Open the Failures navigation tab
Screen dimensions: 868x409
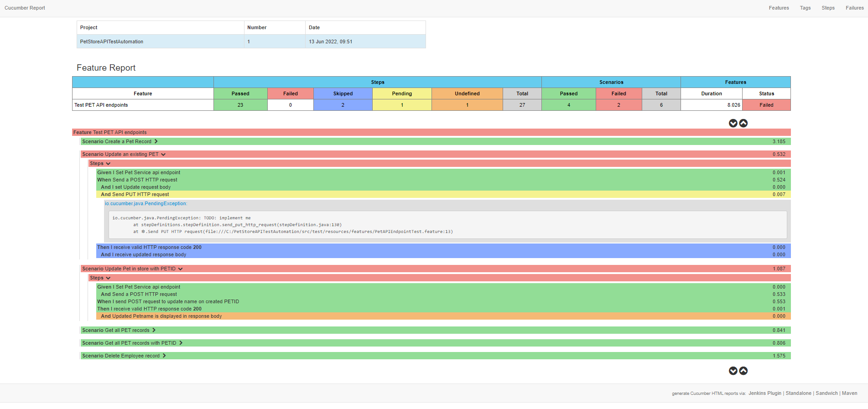[x=854, y=8]
